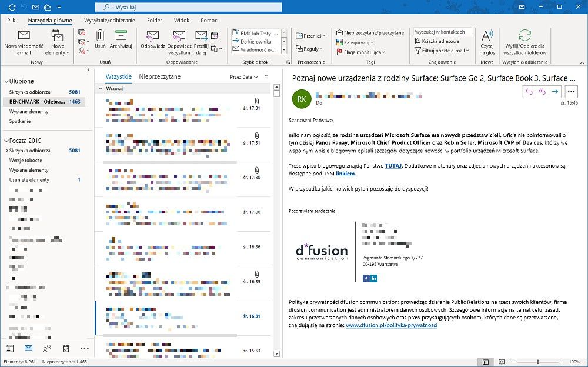The width and height of the screenshot is (588, 367).
Task: Collapse the Ulubione folder group
Action: (6, 81)
